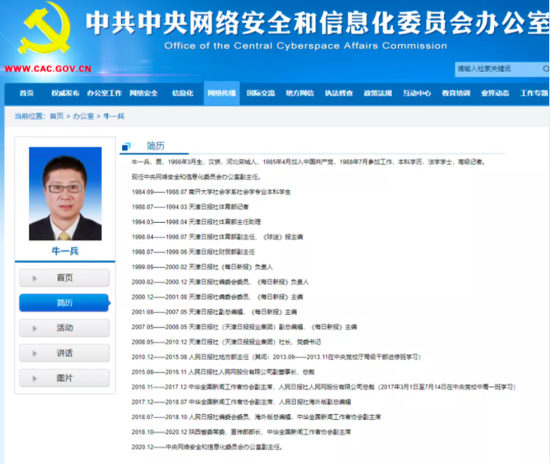The height and width of the screenshot is (464, 550).
Task: Open the 讲话 section in sidebar
Action: (64, 353)
